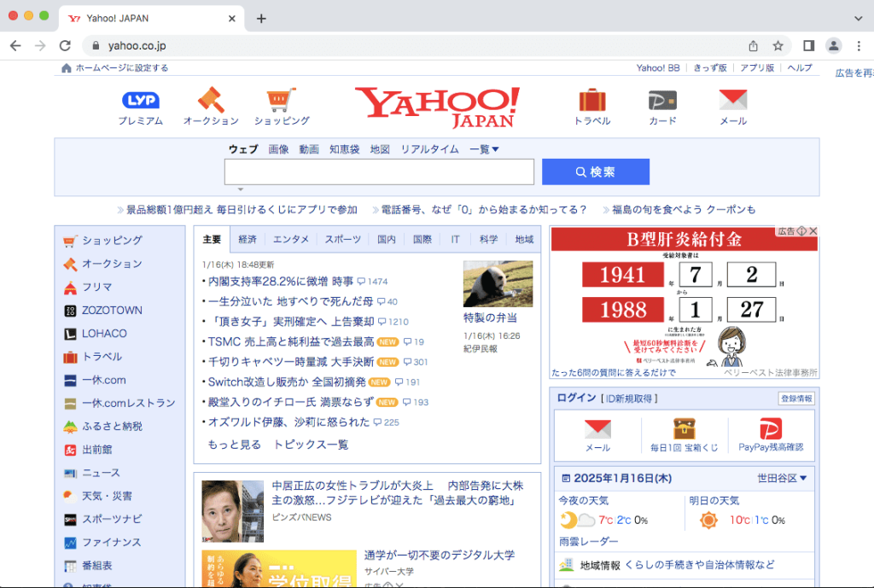Click the sidebar フリマ tent icon
Screen dimensions: 874x588
tap(70, 288)
